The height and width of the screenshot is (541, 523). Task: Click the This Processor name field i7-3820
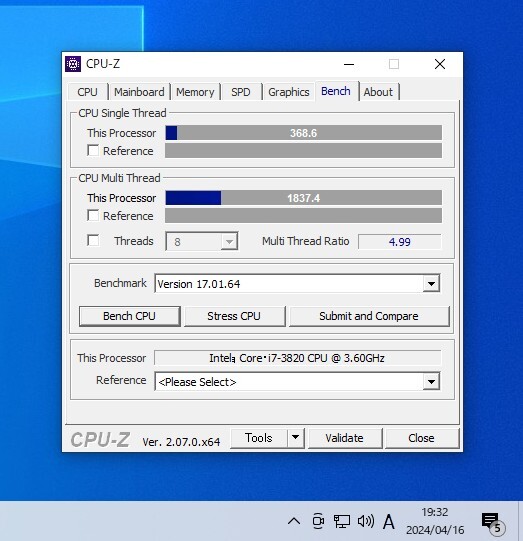click(297, 358)
